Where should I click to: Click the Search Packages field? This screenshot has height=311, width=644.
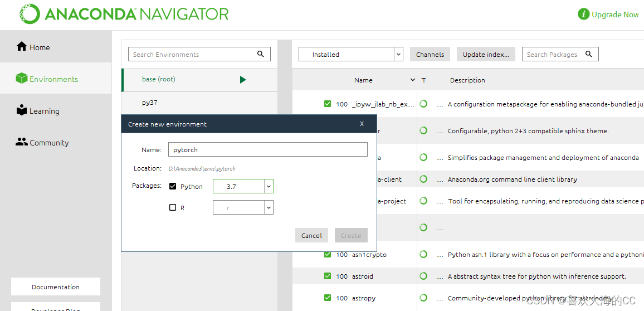coord(560,54)
